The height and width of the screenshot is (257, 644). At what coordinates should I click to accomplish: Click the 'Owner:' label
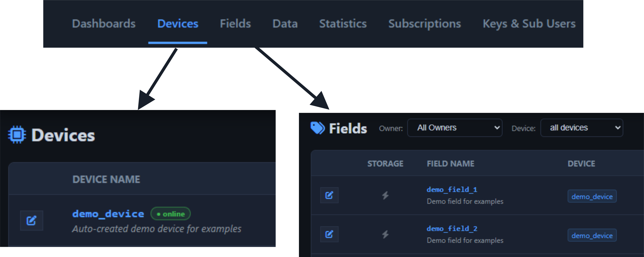pos(391,128)
